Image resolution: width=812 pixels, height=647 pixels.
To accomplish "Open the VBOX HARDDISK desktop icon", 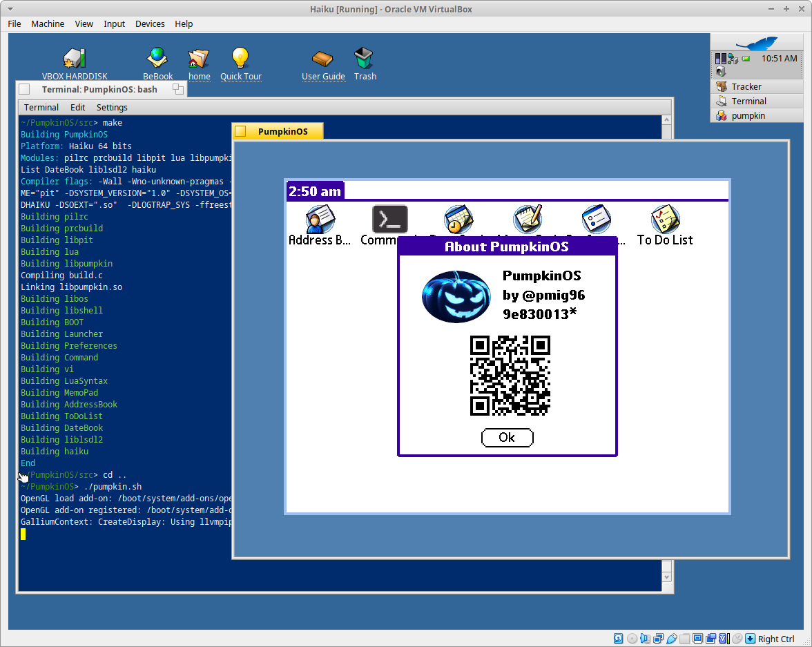I will [75, 59].
